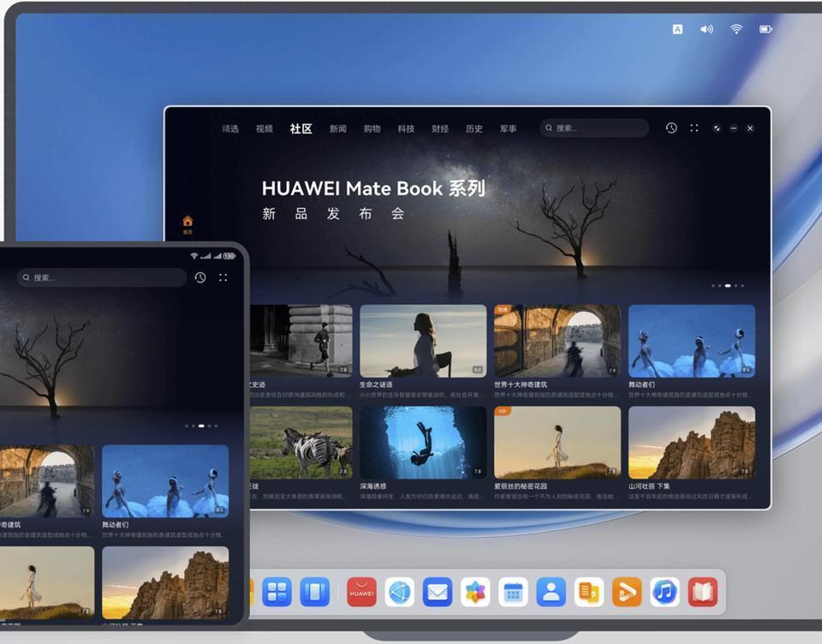Switch to the 精选 tab

230,128
